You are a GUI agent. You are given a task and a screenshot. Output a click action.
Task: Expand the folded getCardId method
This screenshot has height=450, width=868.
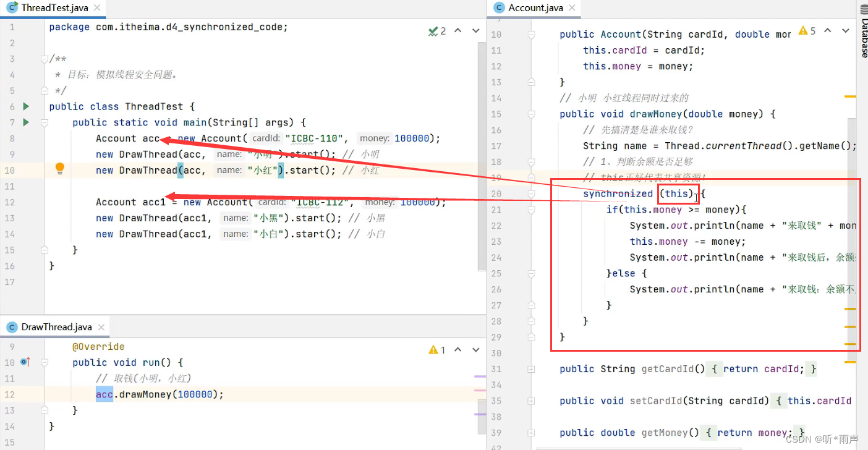coord(531,369)
